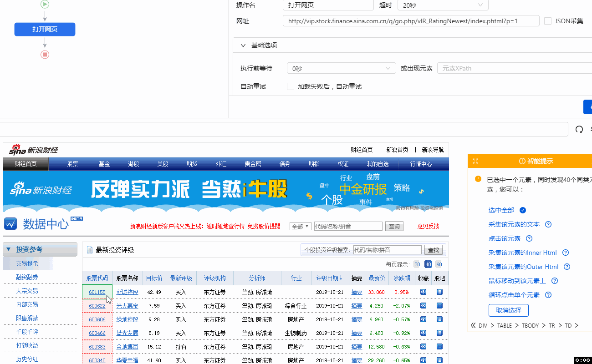
Task: Click the 元素XPath input field
Action: pos(515,68)
